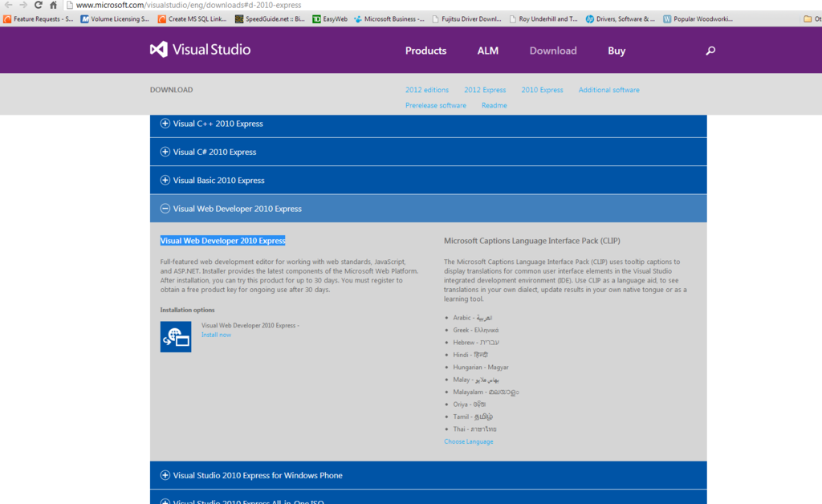Collapse the Visual Web Developer 2010 Express section

[164, 208]
